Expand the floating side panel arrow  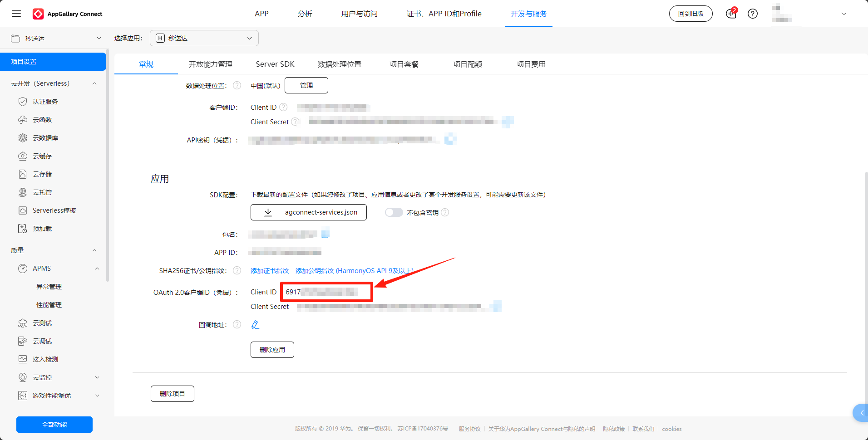point(861,413)
